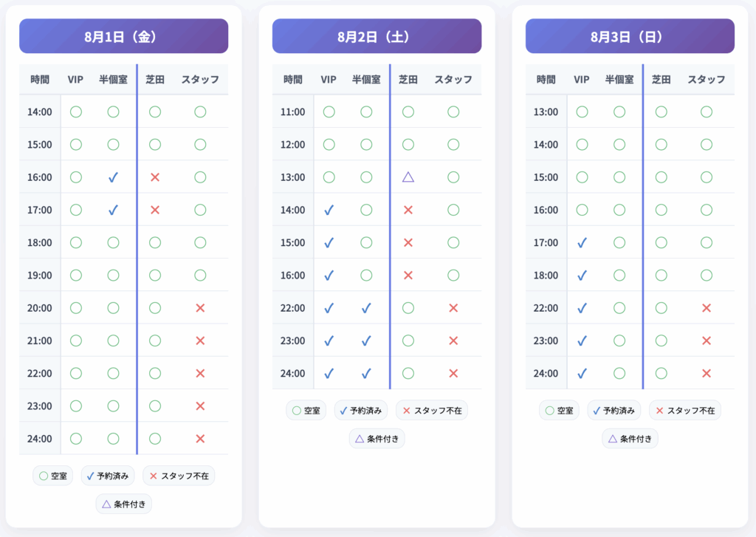The width and height of the screenshot is (756, 537).
Task: Open the 8月1日（金）date header
Action: pyautogui.click(x=123, y=36)
